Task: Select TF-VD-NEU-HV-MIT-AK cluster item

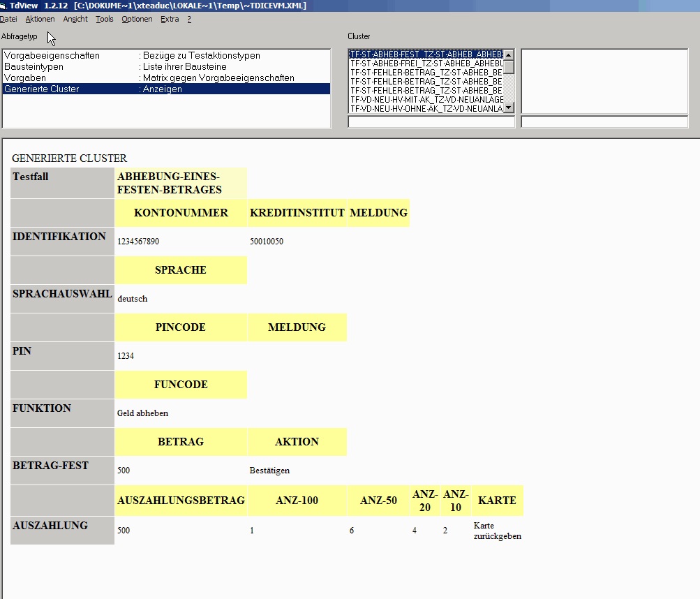Action: 426,100
